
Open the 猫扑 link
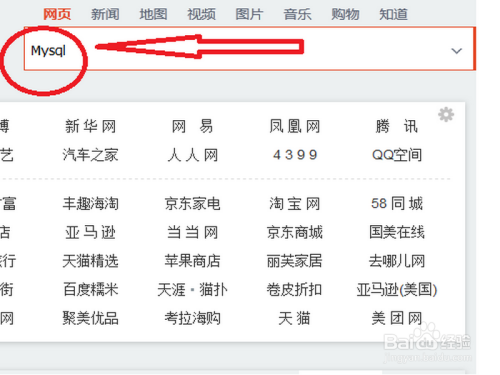click(x=214, y=290)
